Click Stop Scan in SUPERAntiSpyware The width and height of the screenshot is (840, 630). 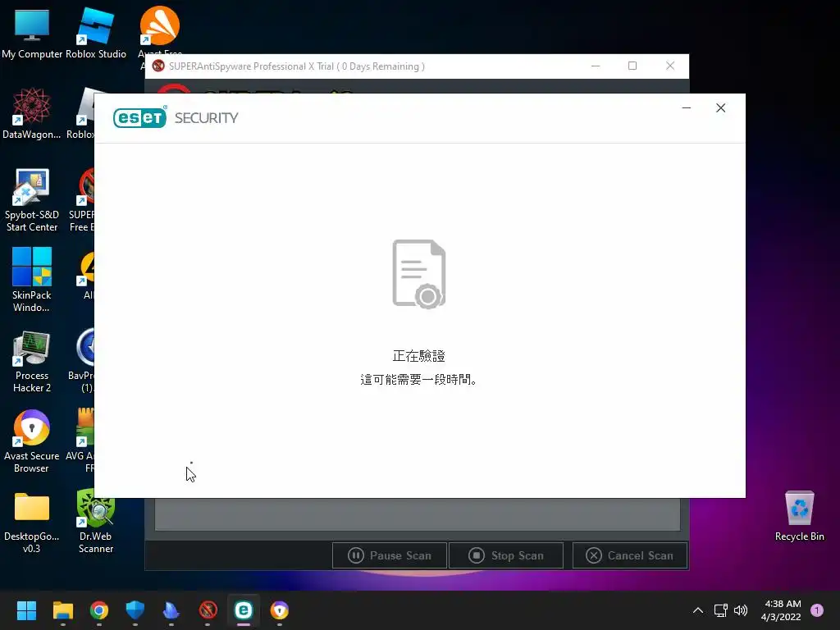[x=506, y=555]
